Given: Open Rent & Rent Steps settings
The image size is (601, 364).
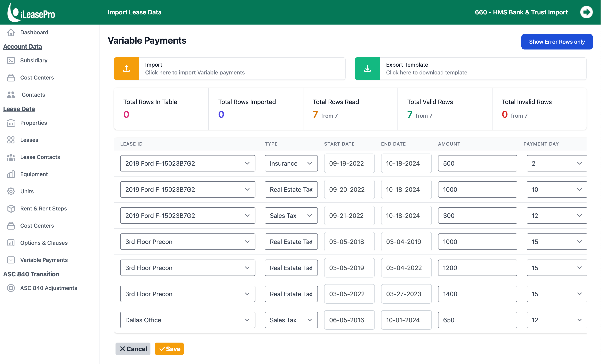Looking at the screenshot, I should click(43, 208).
